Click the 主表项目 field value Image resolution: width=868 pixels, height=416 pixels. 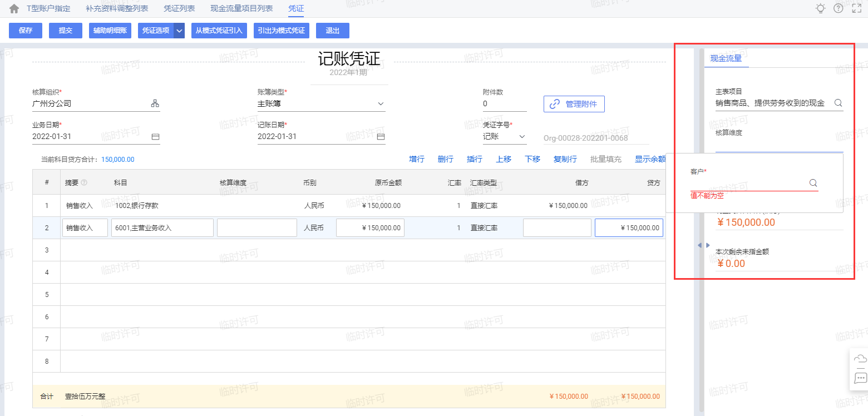click(x=770, y=103)
